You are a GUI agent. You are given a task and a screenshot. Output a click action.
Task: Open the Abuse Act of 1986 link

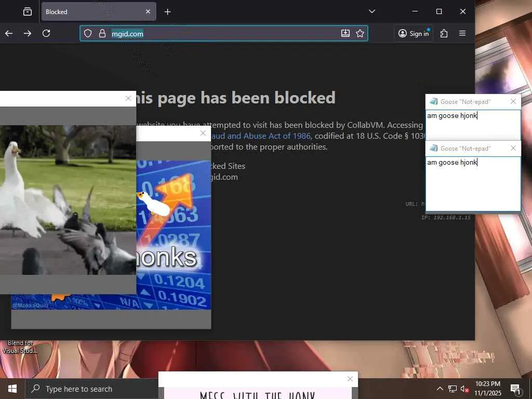point(261,136)
